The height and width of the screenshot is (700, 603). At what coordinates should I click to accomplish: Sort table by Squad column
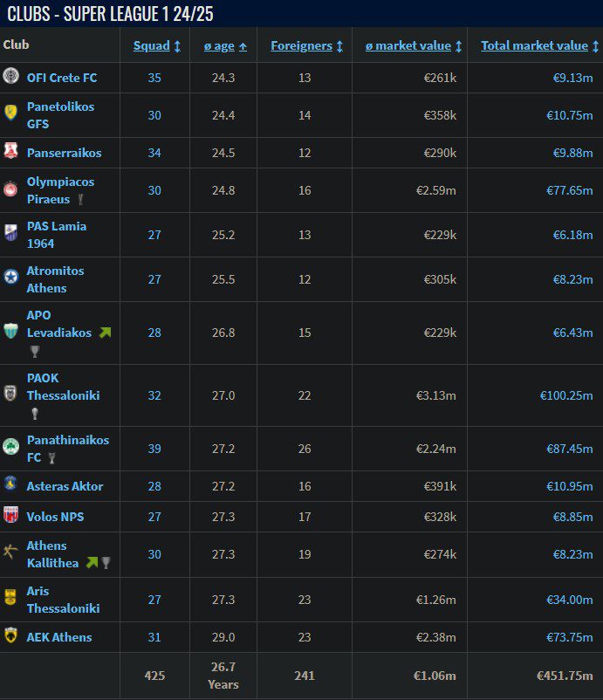pos(152,46)
